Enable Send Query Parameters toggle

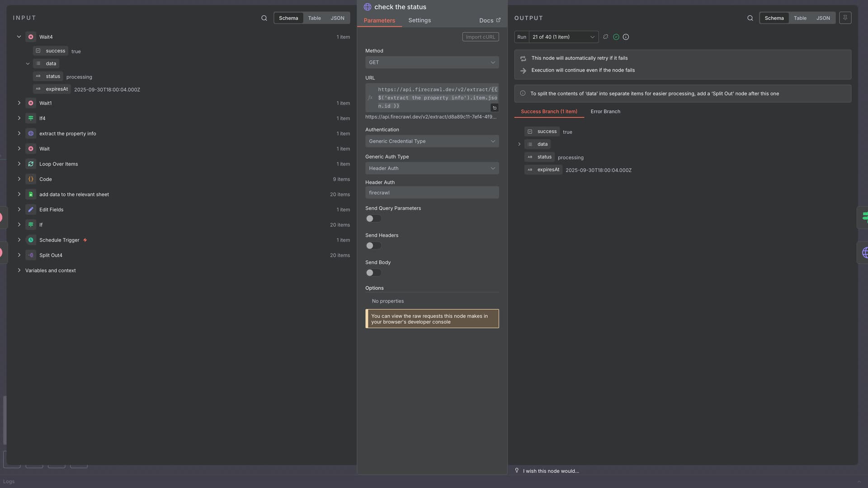click(x=373, y=219)
